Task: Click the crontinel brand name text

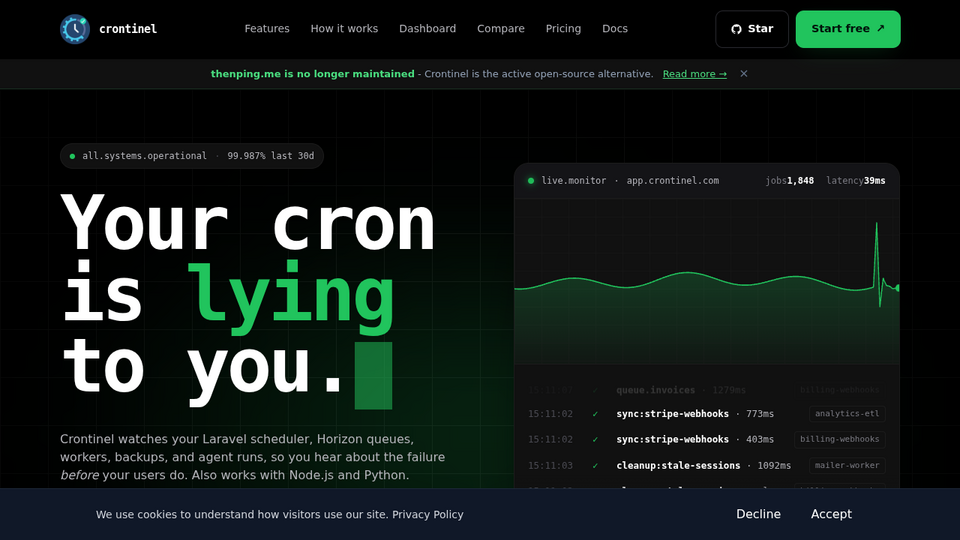Action: 128,29
